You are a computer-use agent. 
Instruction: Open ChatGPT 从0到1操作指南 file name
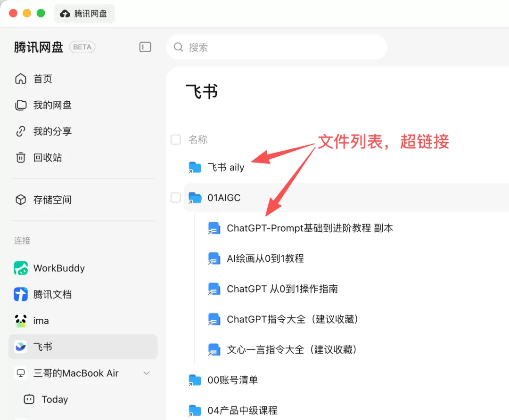[x=282, y=289]
